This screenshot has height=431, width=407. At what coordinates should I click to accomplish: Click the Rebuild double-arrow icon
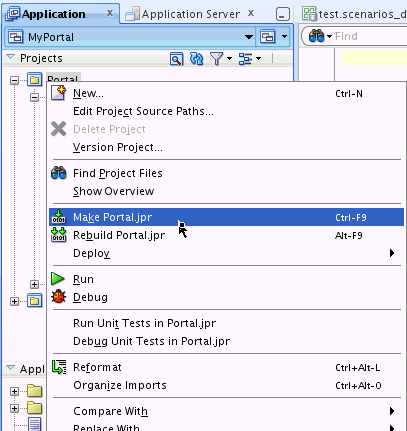[59, 235]
